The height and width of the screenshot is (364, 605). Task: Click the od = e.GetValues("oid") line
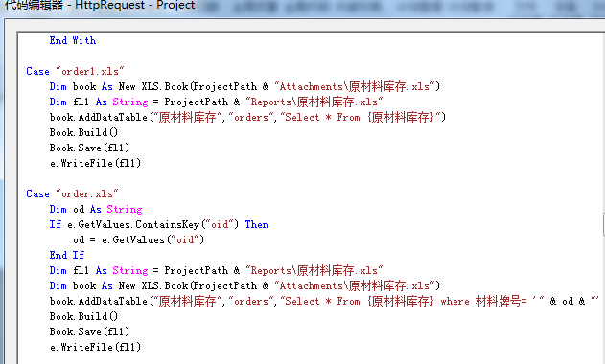click(138, 239)
